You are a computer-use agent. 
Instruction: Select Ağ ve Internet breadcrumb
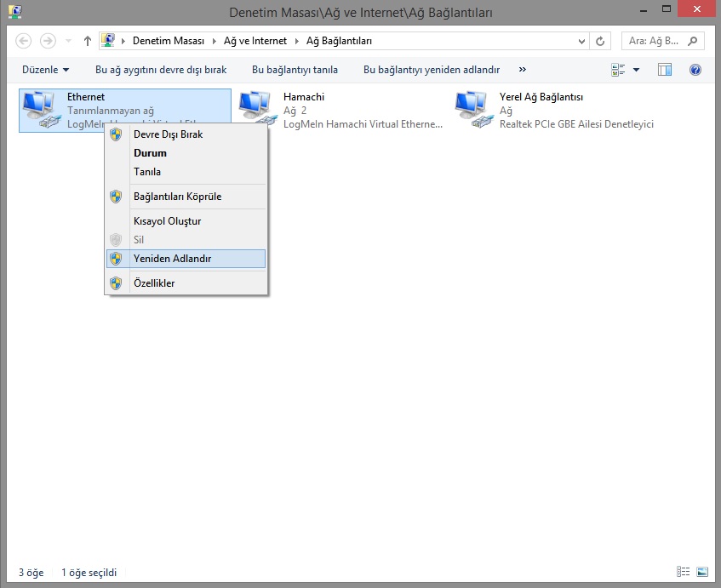coord(255,41)
